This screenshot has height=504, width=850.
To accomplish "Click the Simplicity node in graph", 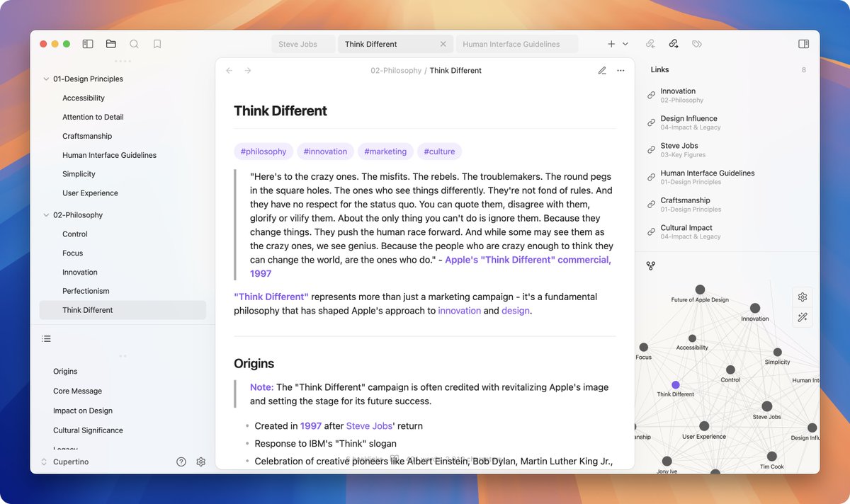I will click(777, 353).
